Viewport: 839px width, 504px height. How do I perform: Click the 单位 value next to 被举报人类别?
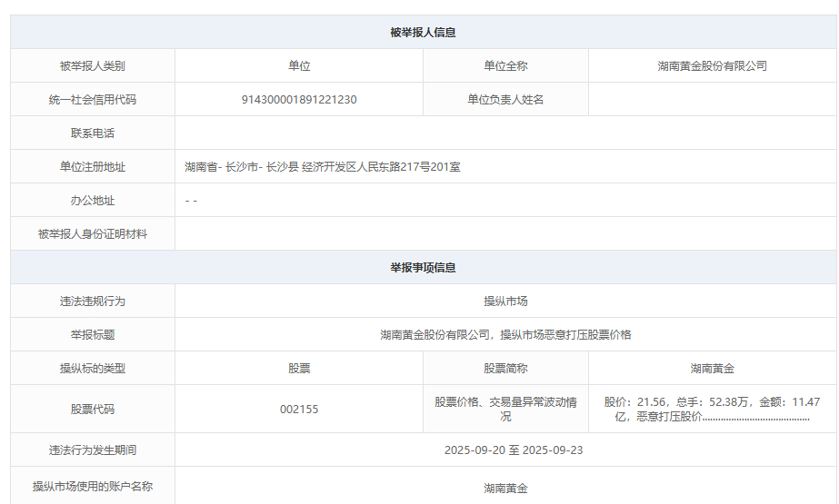(x=299, y=65)
